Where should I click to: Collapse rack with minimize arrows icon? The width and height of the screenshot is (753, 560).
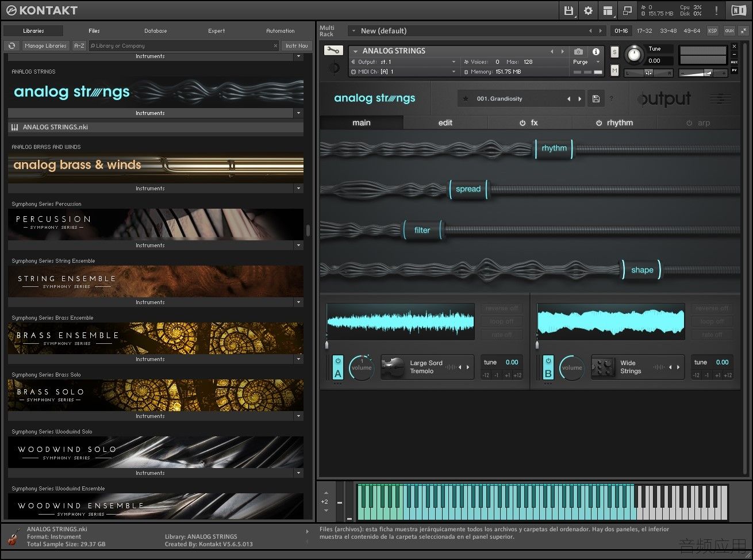click(744, 30)
